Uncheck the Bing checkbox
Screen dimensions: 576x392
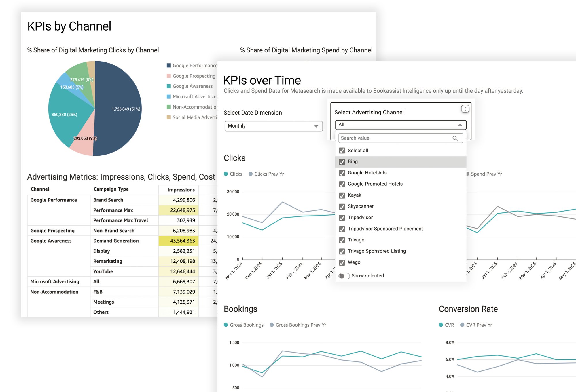[342, 162]
